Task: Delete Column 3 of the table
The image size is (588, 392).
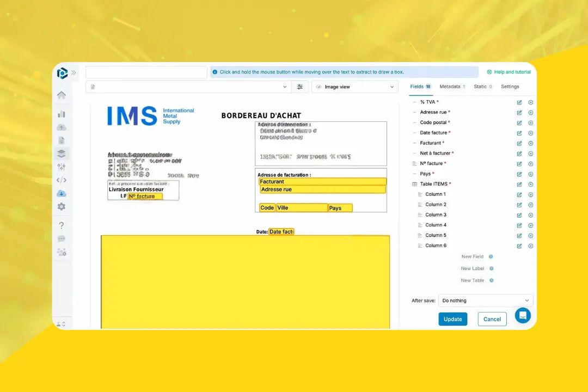Action: pos(531,215)
